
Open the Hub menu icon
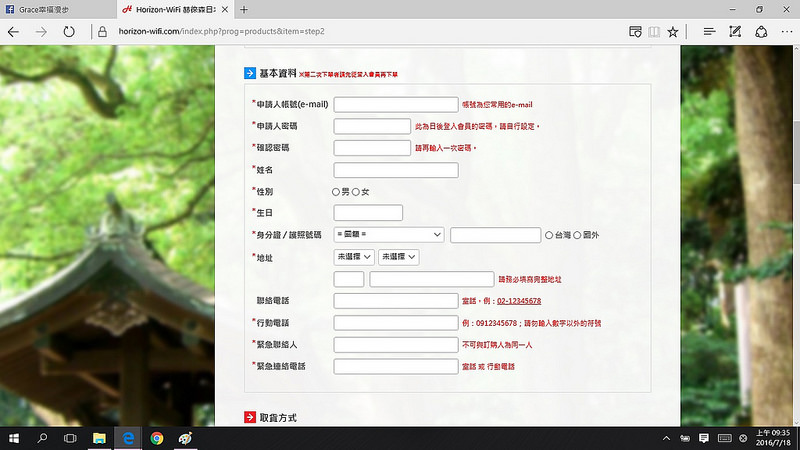tap(709, 32)
